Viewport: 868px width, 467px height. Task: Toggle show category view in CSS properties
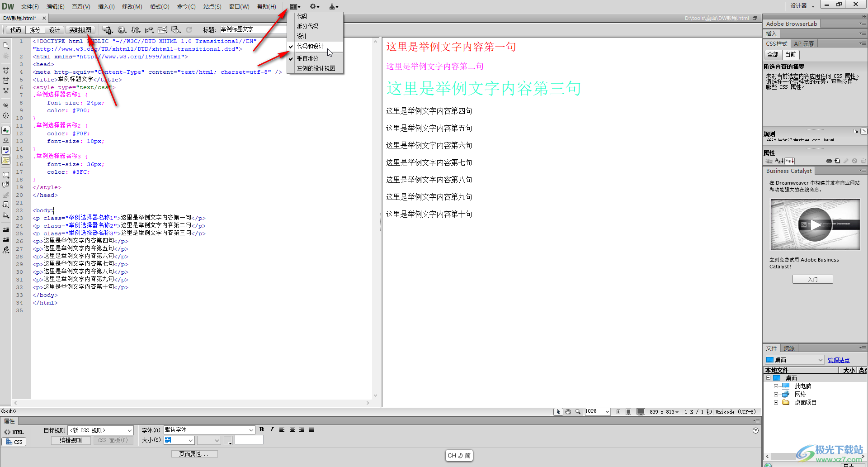769,161
